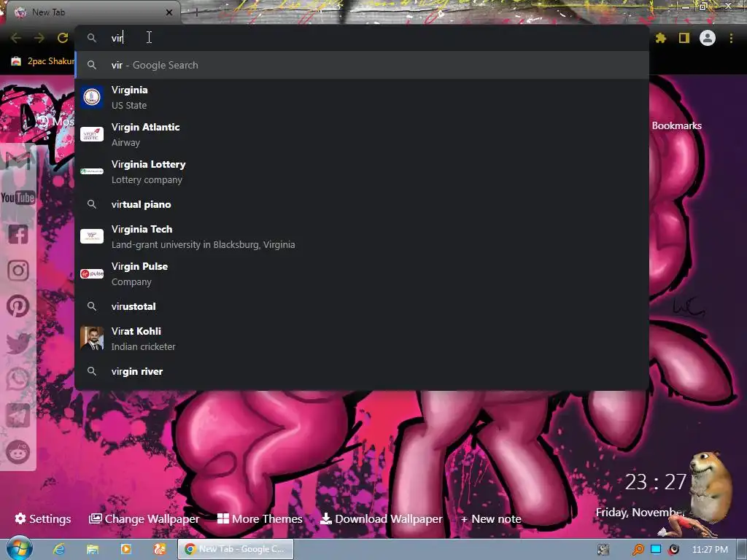747x560 pixels.
Task: Click Download Wallpaper
Action: (382, 518)
